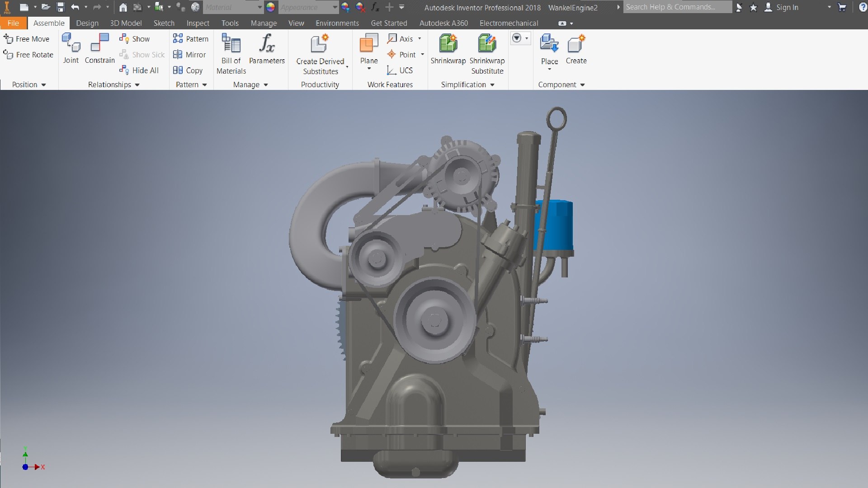Select the Plane work feature

(x=369, y=52)
